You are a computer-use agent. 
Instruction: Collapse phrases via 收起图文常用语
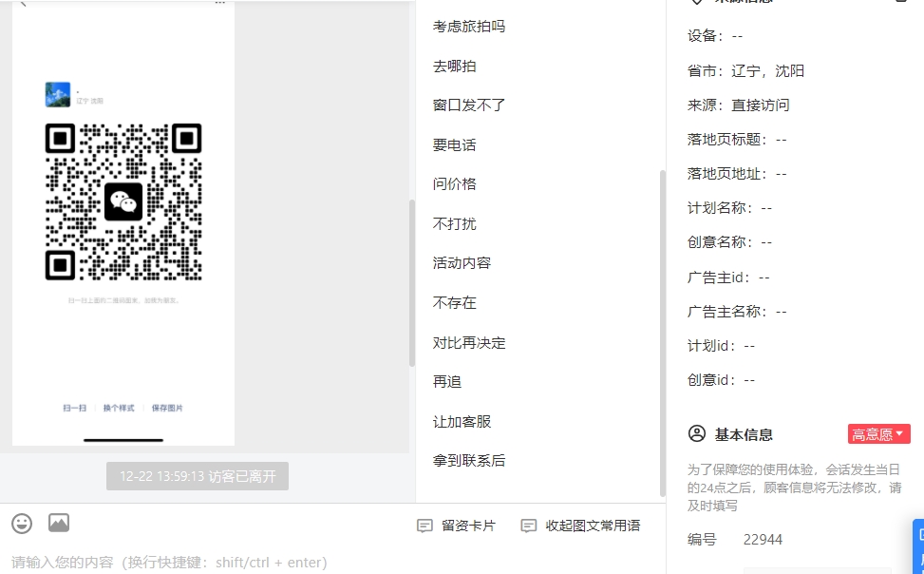click(580, 526)
